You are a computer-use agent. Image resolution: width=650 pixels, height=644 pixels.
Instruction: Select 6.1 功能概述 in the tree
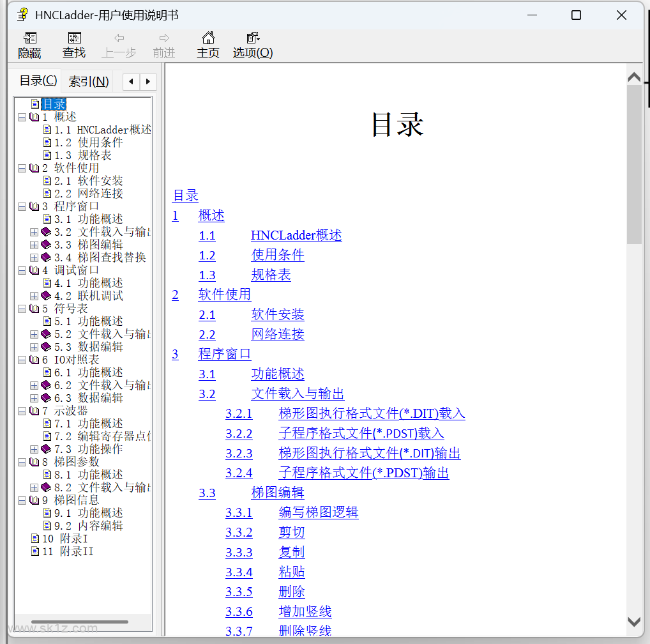89,372
